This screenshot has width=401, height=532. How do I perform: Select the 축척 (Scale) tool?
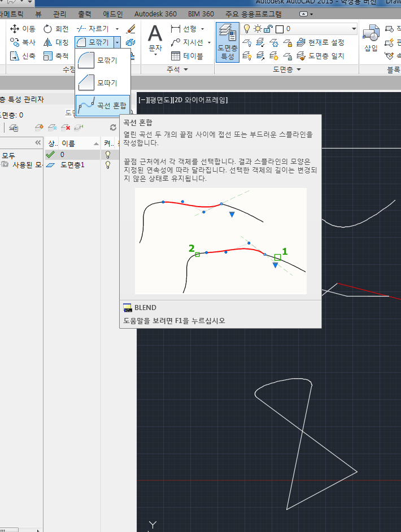56,56
